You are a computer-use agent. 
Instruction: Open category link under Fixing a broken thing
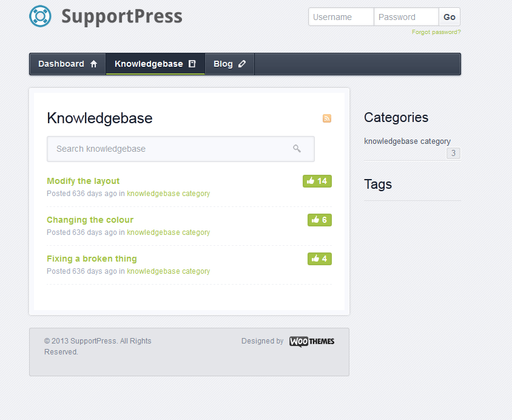169,271
